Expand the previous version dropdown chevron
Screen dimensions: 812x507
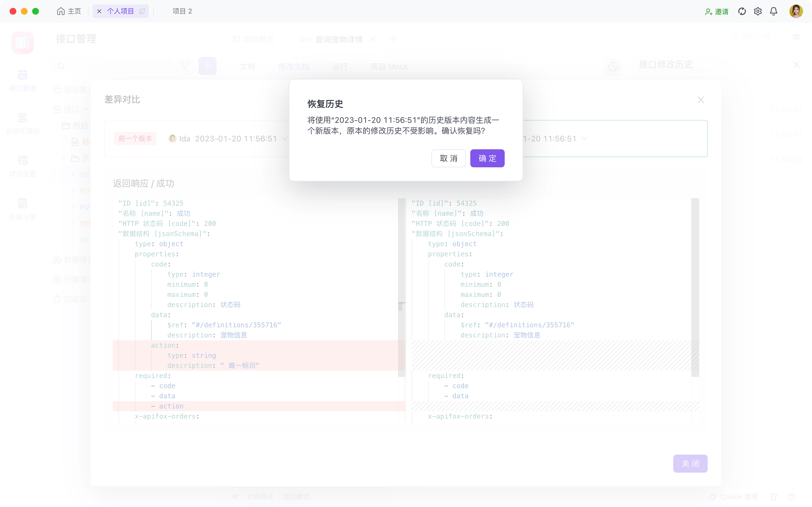pyautogui.click(x=285, y=139)
